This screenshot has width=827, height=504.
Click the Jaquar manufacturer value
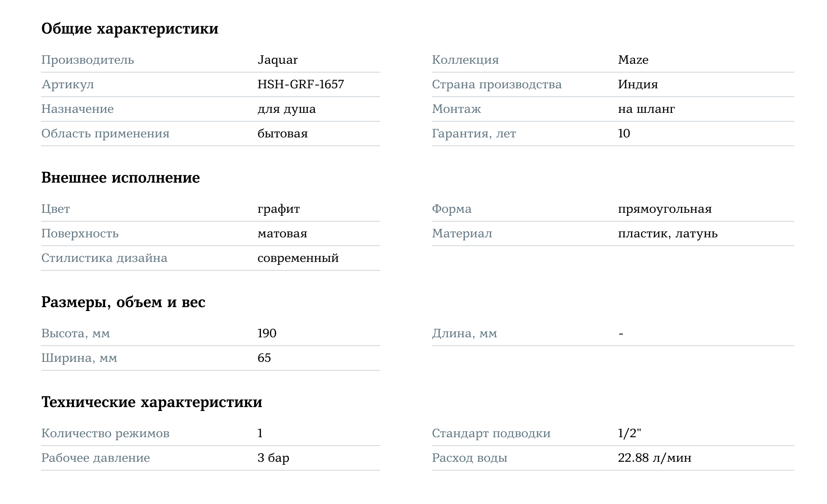click(x=277, y=60)
